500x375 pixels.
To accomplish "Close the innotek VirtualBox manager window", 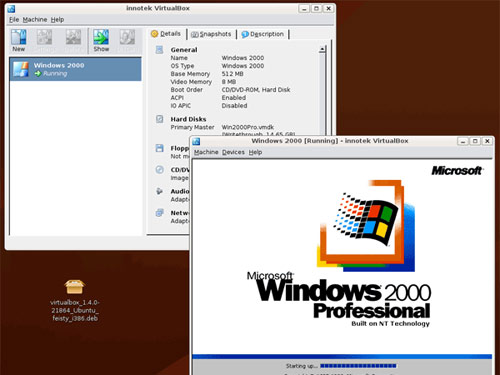I will (328, 9).
